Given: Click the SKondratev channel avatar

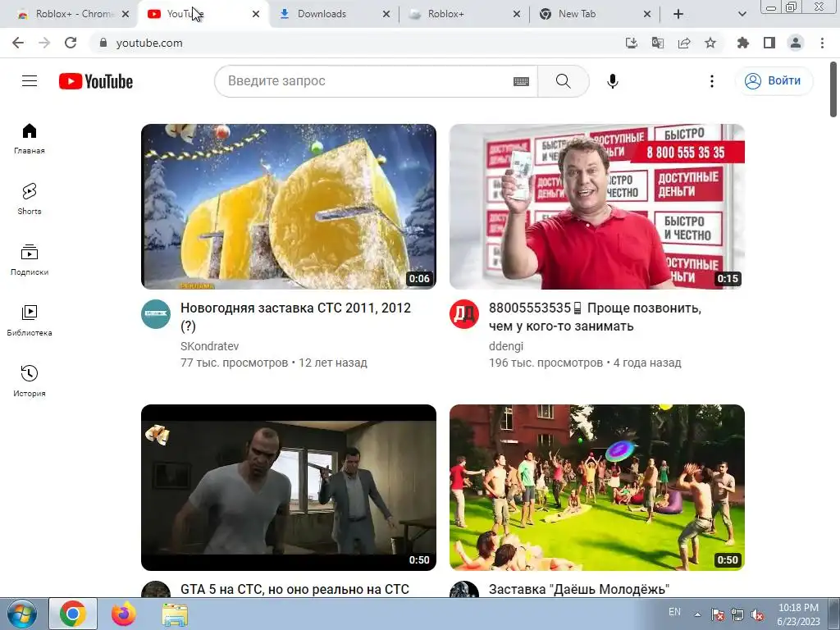Looking at the screenshot, I should coord(156,314).
